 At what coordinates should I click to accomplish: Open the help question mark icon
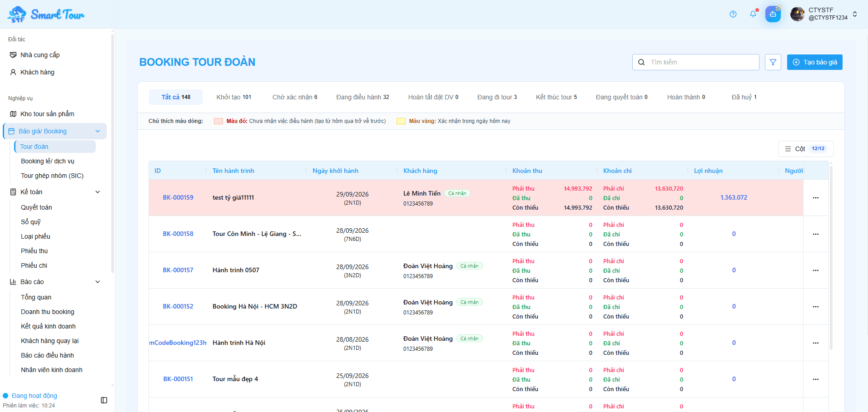tap(733, 14)
